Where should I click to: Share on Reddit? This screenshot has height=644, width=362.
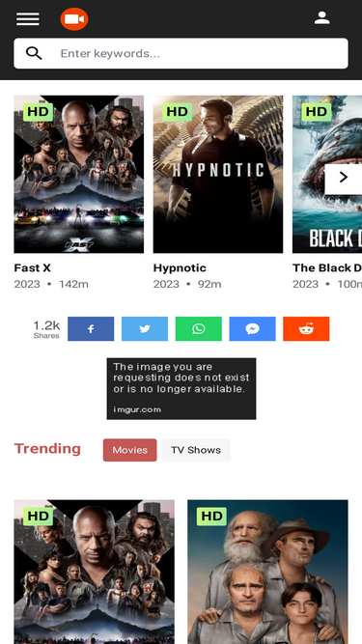(x=306, y=328)
